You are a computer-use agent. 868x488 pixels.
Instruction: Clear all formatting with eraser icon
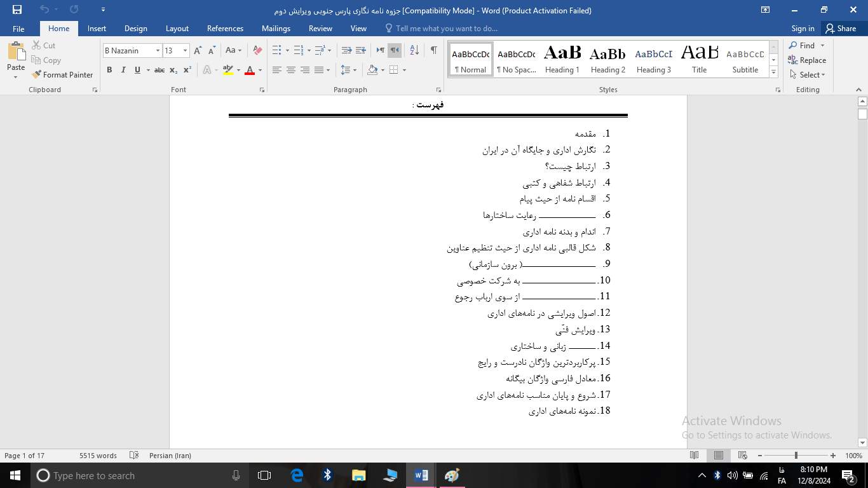coord(257,50)
